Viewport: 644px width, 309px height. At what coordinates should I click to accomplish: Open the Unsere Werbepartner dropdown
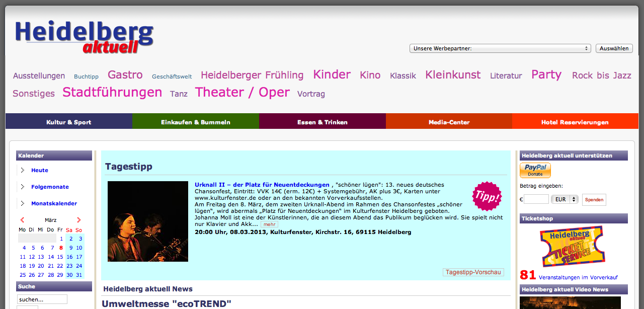(500, 48)
